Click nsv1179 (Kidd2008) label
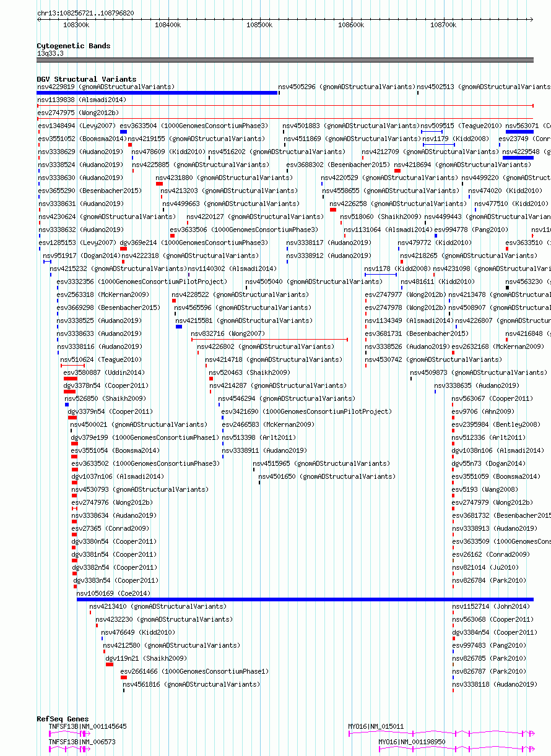 (456, 139)
